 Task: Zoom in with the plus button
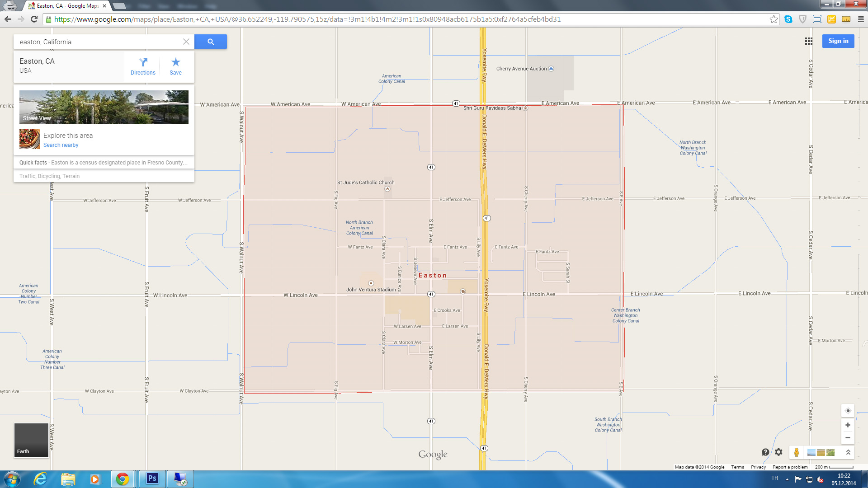(x=848, y=425)
